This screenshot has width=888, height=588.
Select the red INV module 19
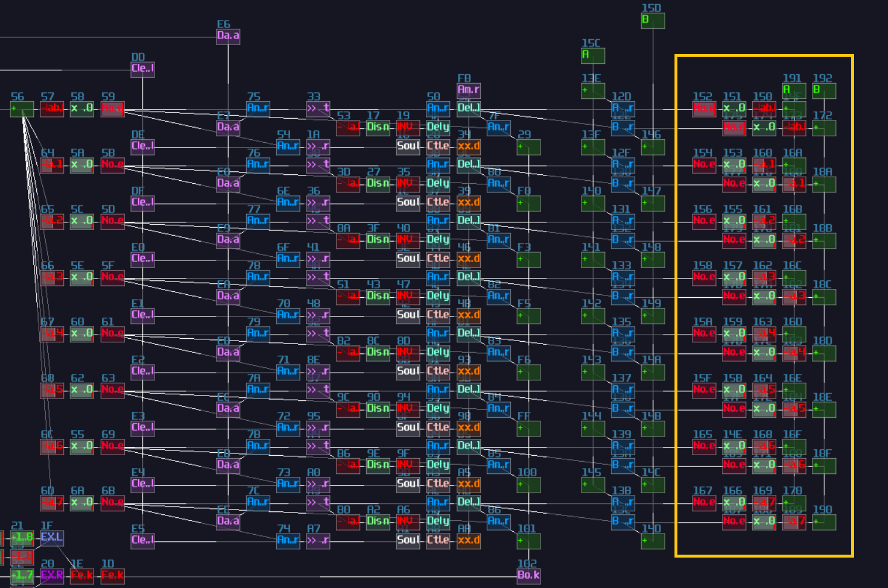(408, 128)
